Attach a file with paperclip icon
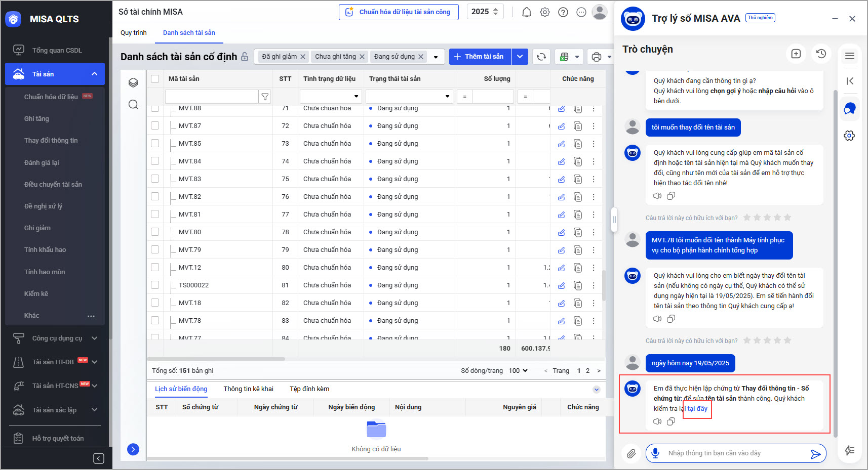The width and height of the screenshot is (868, 470). click(x=631, y=454)
